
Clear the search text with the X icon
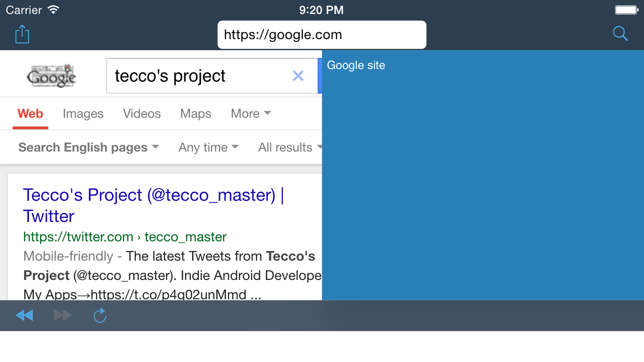(298, 76)
